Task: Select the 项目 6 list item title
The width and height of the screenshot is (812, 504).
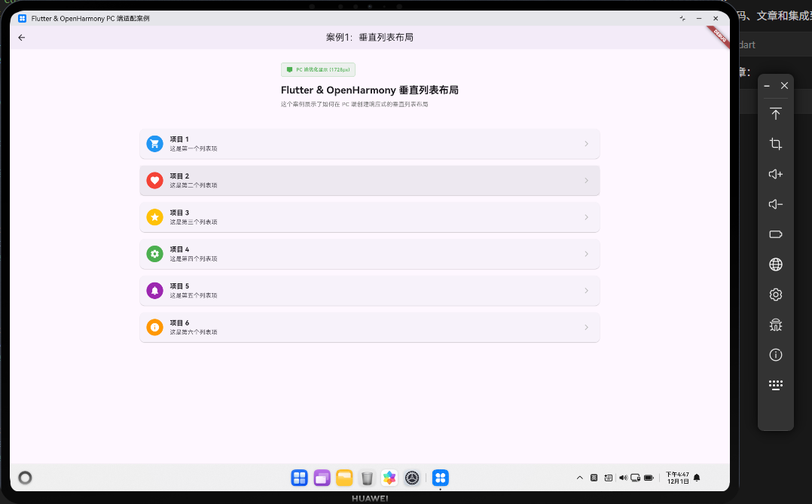Action: 179,323
